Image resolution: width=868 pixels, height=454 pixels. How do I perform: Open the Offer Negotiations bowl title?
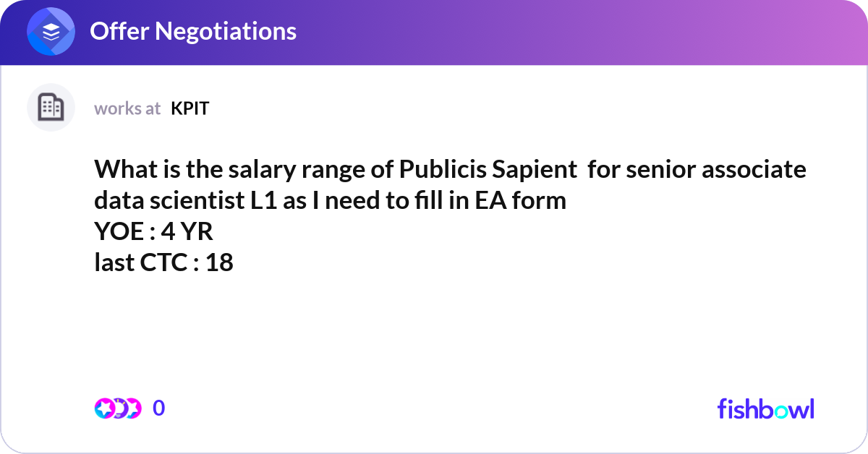192,31
